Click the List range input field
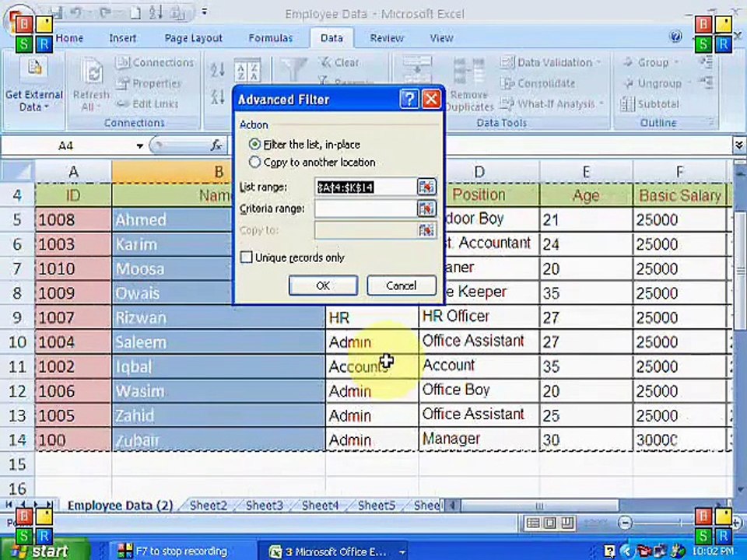Image resolution: width=747 pixels, height=560 pixels. click(366, 187)
